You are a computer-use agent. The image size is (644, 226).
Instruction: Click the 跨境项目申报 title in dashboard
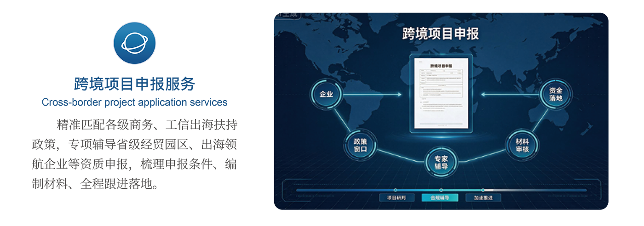tap(441, 34)
